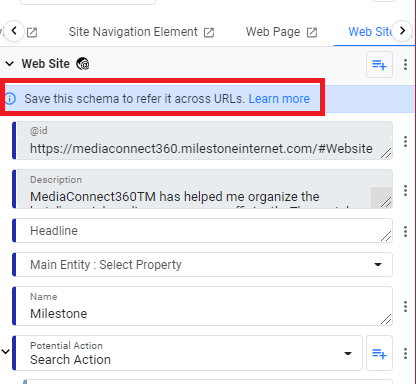Open Site Navigation Element in new window icon
The image size is (416, 384).
209,32
